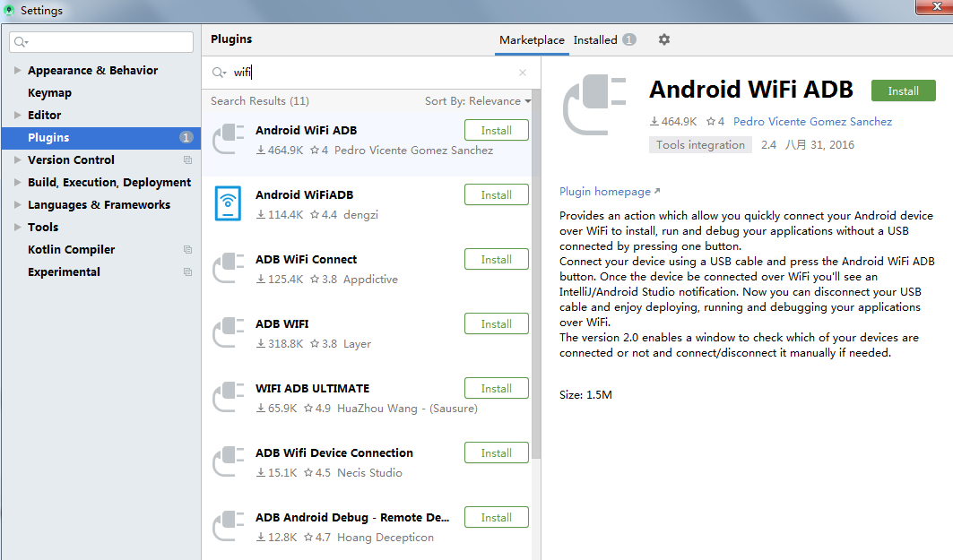Select Plugins in settings tree
This screenshot has width=953, height=560.
click(101, 138)
